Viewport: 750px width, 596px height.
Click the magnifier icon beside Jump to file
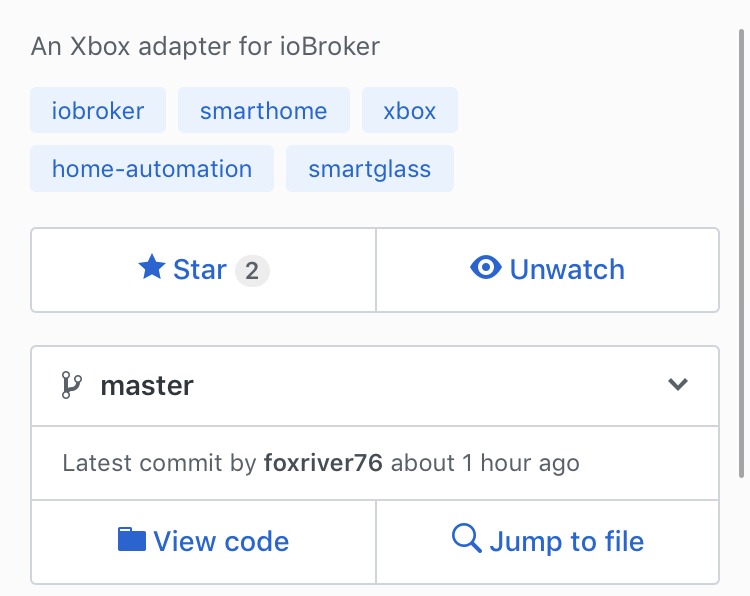click(466, 539)
